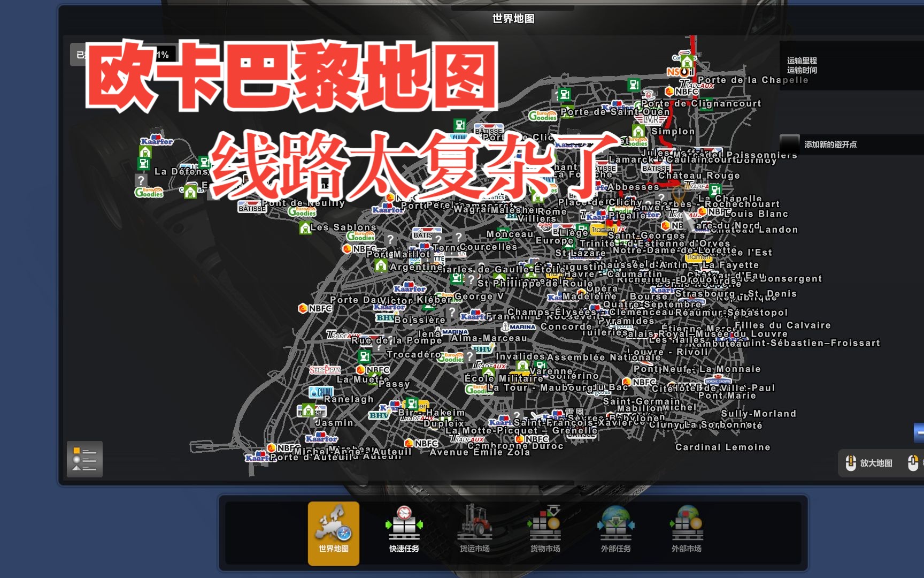Click the fuel station icon left of Trocadéro

[365, 356]
